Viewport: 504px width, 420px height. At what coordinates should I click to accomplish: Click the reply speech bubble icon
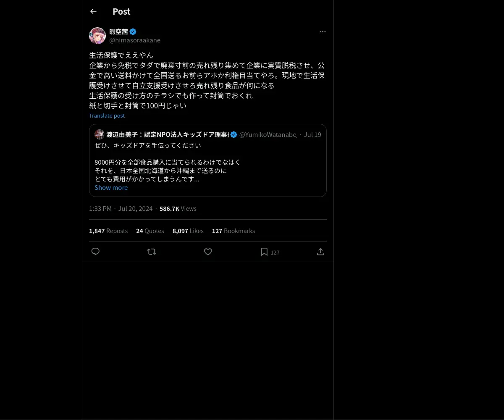pos(95,252)
